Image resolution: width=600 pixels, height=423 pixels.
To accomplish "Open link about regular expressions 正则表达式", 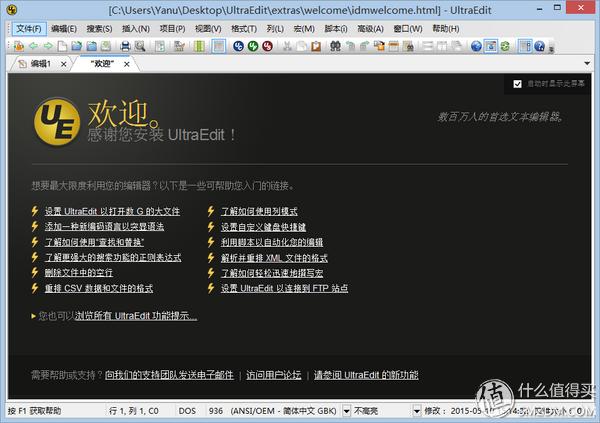I will pyautogui.click(x=113, y=257).
